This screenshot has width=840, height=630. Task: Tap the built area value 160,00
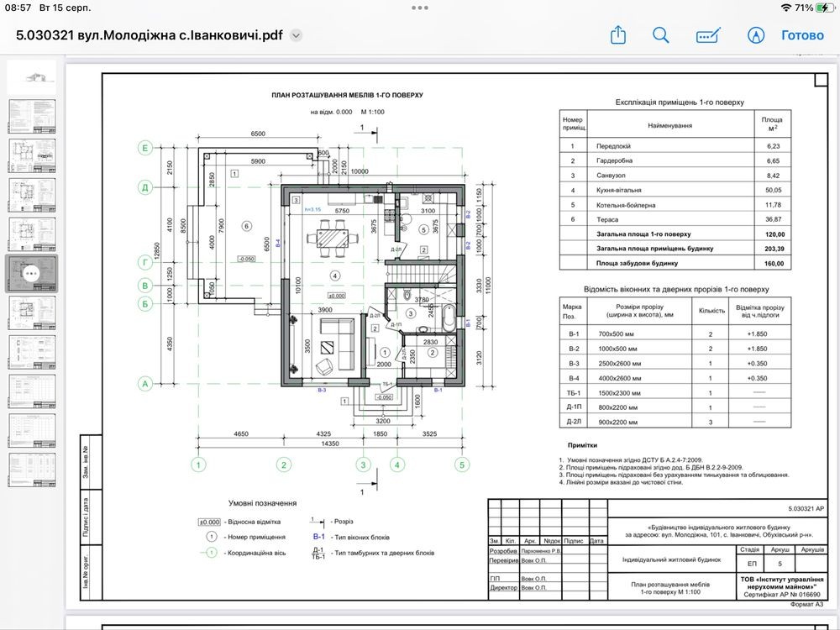point(774,263)
